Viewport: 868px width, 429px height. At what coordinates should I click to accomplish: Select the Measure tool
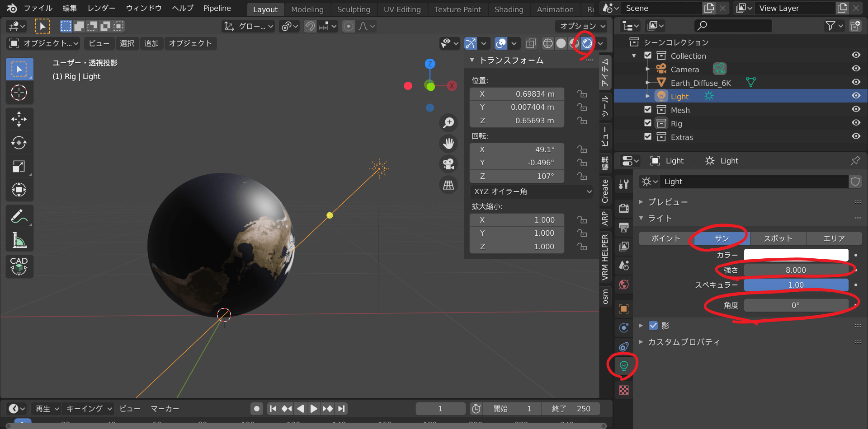19,240
